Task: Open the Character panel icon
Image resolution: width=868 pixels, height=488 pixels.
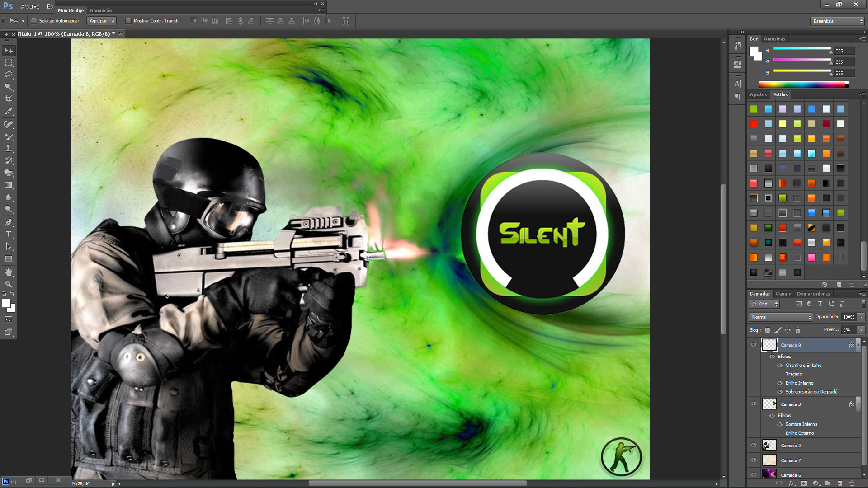Action: [x=737, y=84]
